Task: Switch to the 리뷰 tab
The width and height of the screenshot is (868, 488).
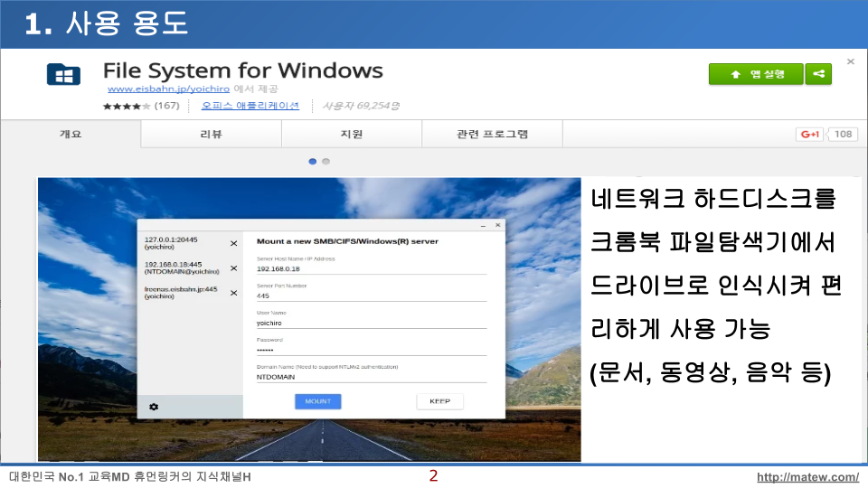Action: [211, 134]
